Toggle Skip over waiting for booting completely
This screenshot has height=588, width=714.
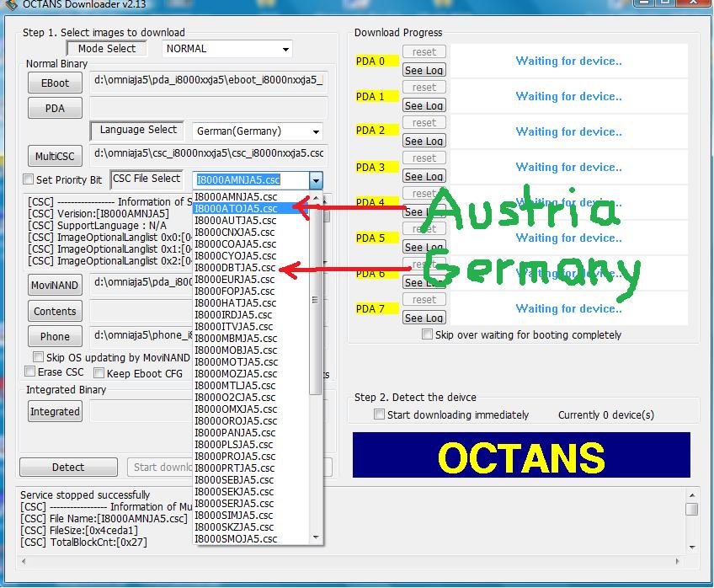click(x=427, y=334)
